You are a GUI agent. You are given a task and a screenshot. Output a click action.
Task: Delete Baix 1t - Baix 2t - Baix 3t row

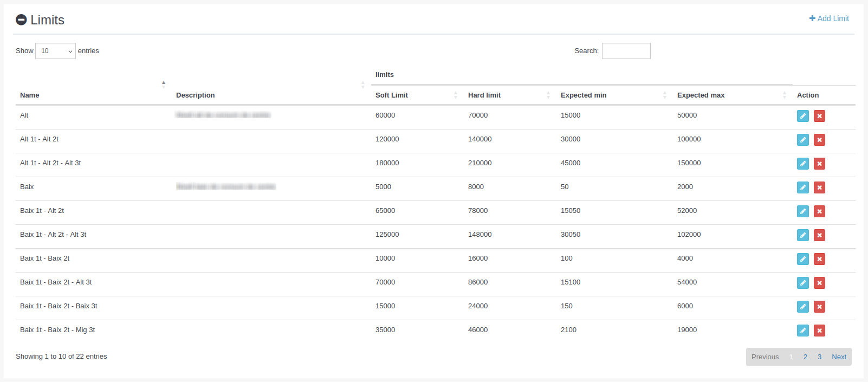point(819,307)
